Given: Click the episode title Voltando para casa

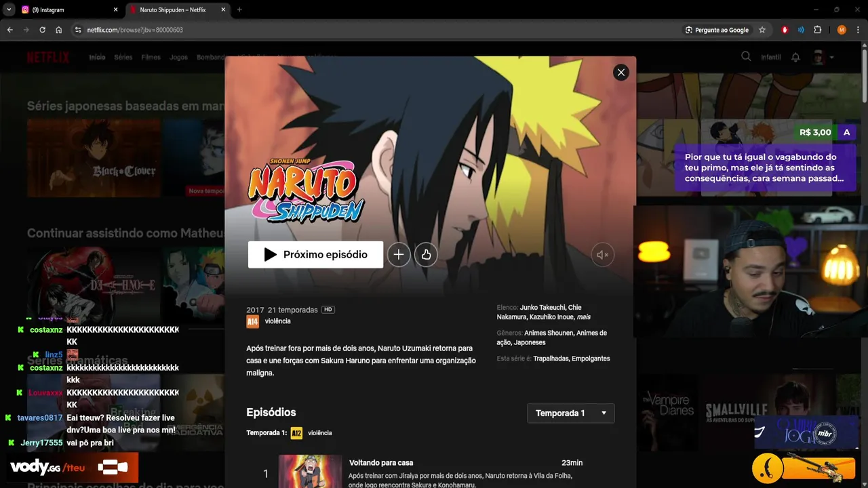Looking at the screenshot, I should click(x=381, y=463).
